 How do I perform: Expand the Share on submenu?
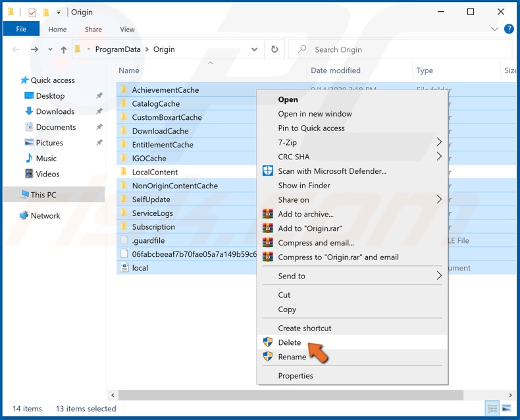(352, 199)
